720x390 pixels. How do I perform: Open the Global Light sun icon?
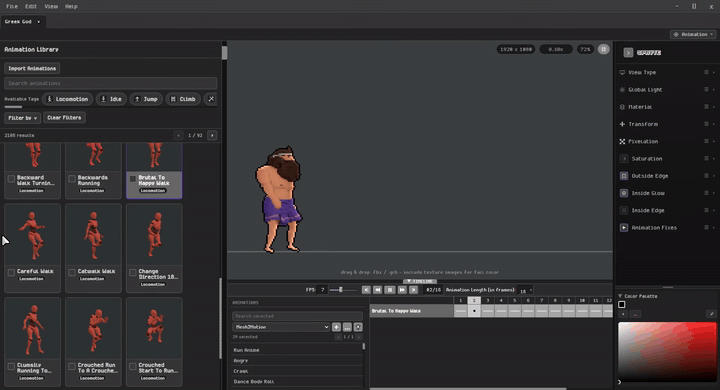622,90
